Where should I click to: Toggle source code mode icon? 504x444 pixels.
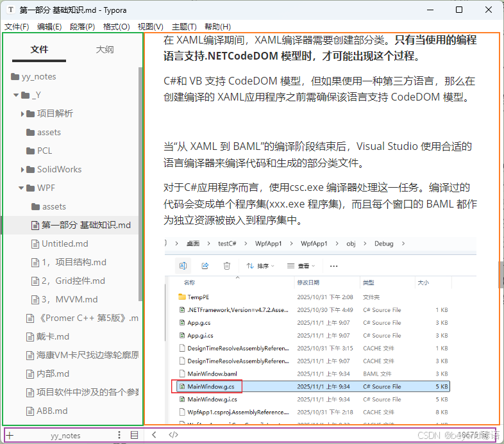click(x=173, y=435)
